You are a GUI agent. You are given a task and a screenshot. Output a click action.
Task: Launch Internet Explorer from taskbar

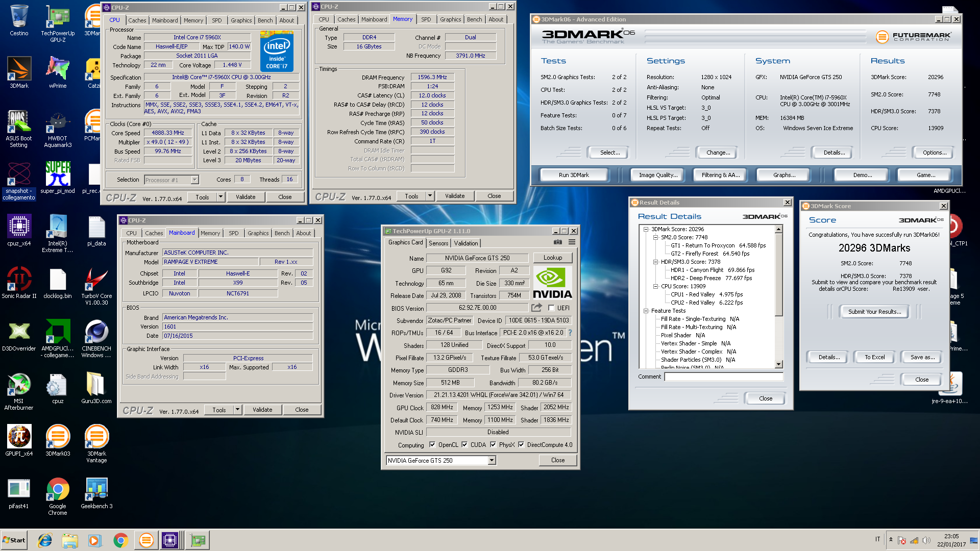pos(45,540)
